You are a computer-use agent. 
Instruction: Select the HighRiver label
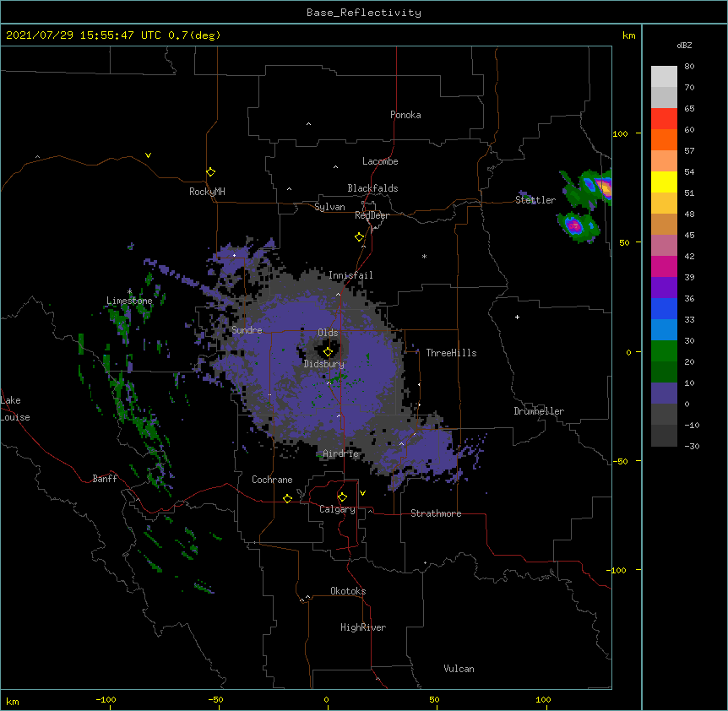pyautogui.click(x=362, y=627)
